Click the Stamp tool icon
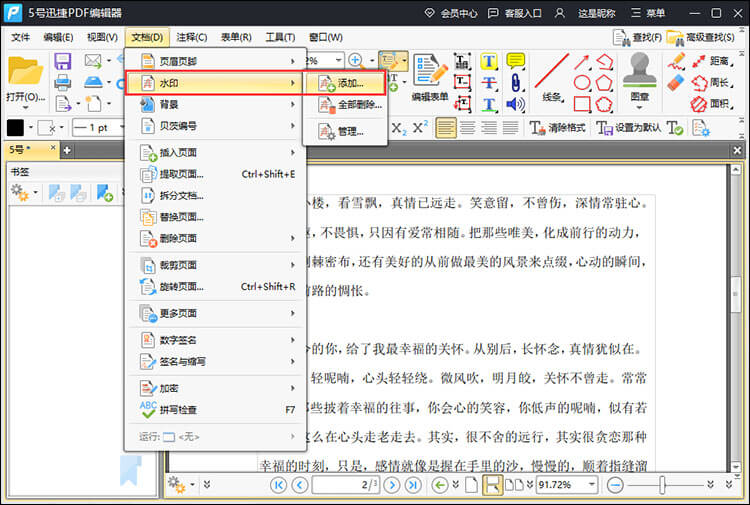 [x=639, y=70]
